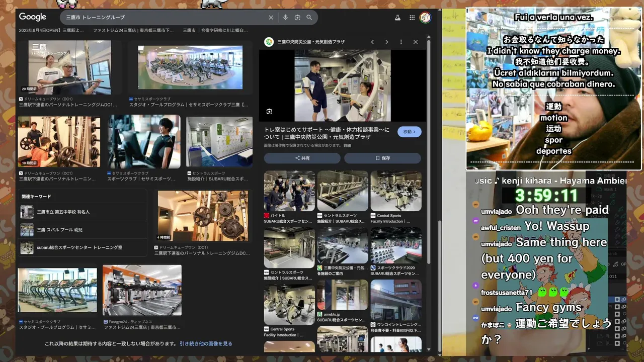Open the 10時間前 barbell rack thumbnail
The width and height of the screenshot is (644, 362).
[59, 142]
